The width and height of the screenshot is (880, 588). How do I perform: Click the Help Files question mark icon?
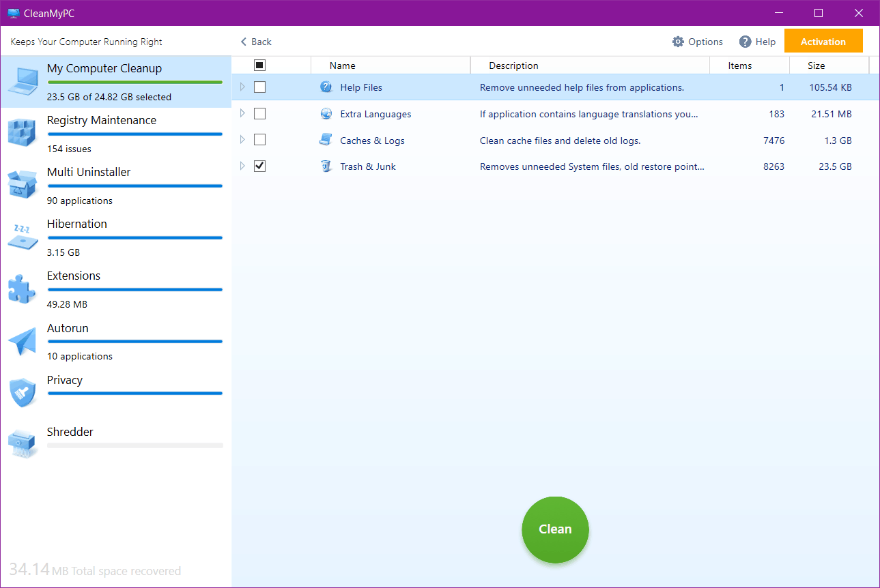point(326,87)
